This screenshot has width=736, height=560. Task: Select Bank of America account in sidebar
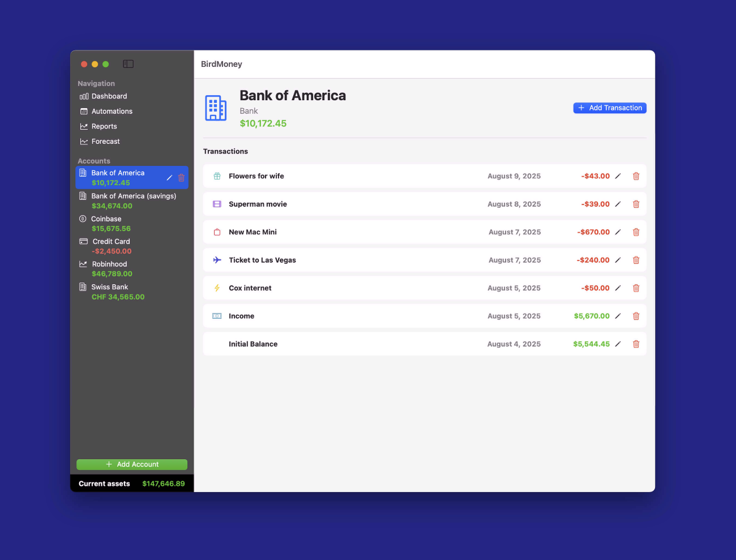click(x=132, y=177)
